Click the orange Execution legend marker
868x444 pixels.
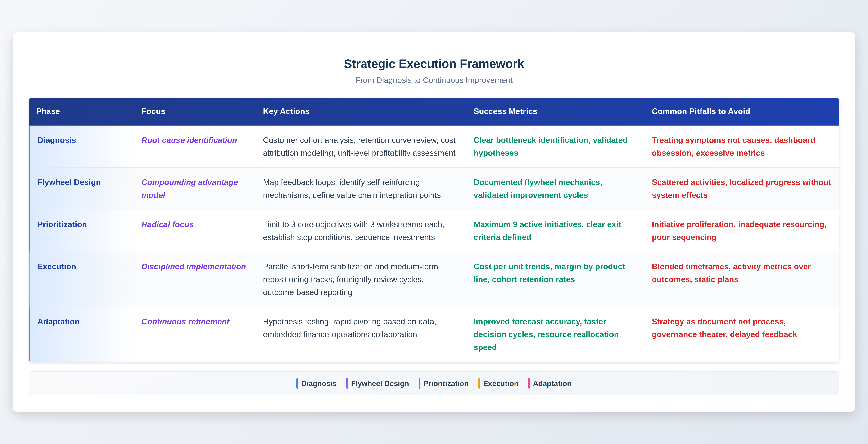pyautogui.click(x=479, y=383)
